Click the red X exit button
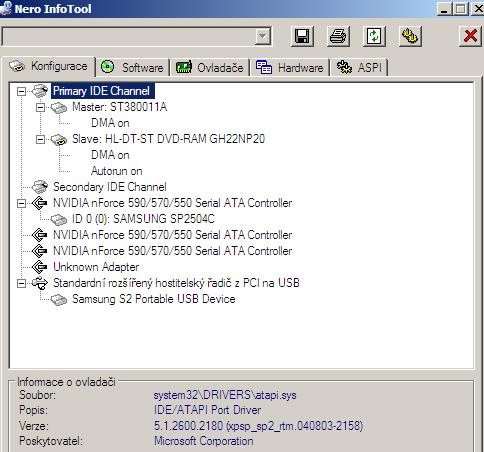 pos(470,36)
